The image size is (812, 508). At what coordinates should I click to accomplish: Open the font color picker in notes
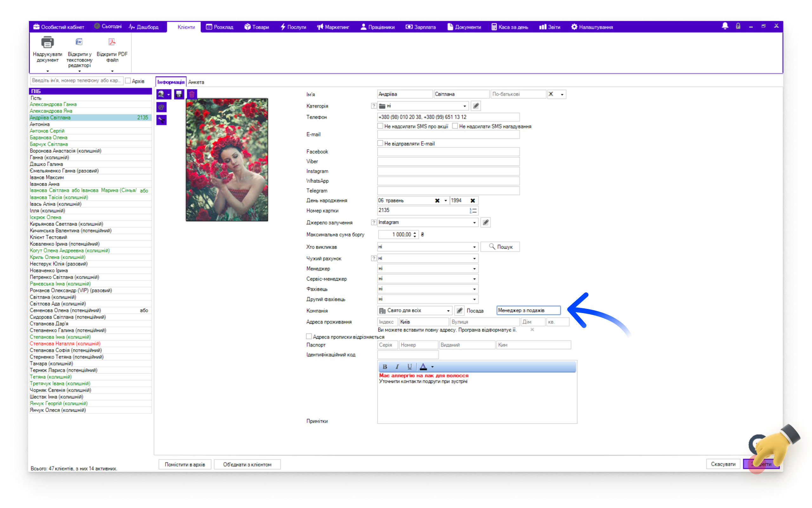[x=423, y=366]
